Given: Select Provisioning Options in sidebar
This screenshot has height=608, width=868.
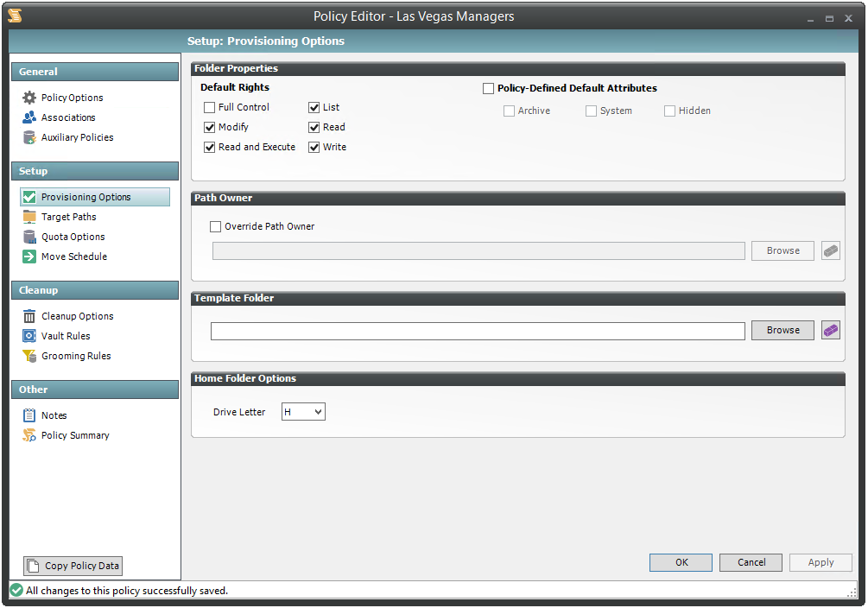Looking at the screenshot, I should coord(95,197).
